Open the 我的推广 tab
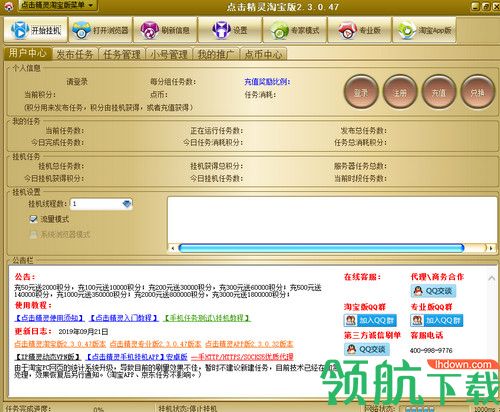This screenshot has width=500, height=412. click(216, 54)
